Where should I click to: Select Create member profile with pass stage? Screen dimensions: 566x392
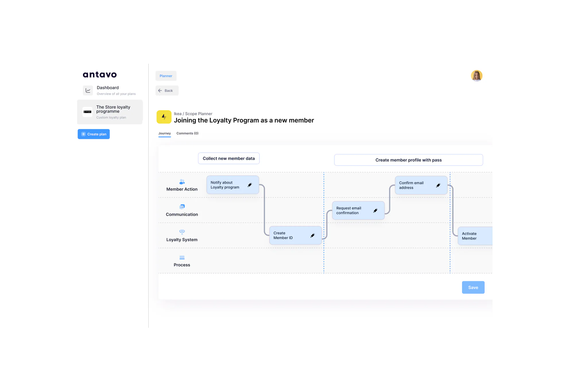pos(408,160)
